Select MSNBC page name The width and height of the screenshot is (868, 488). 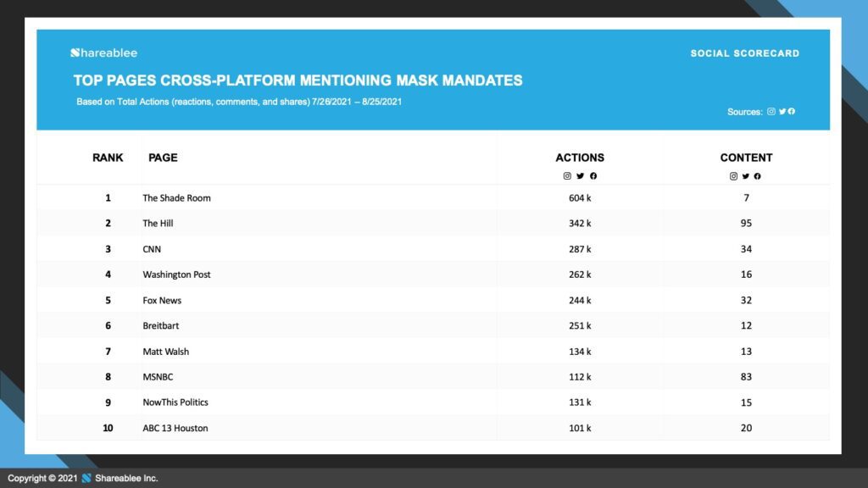click(x=158, y=377)
